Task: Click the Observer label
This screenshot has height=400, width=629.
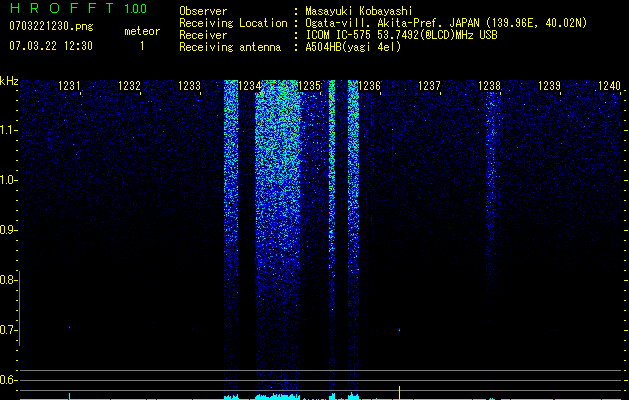Action: [203, 11]
